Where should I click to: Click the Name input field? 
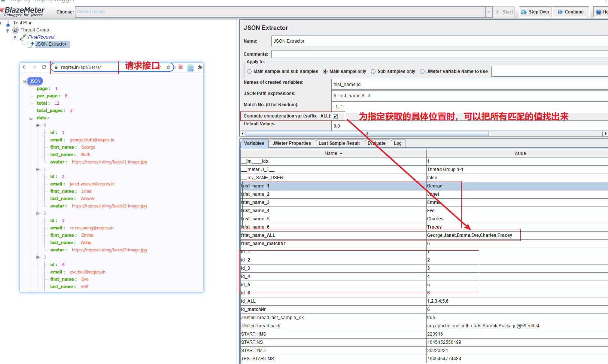[x=440, y=41]
